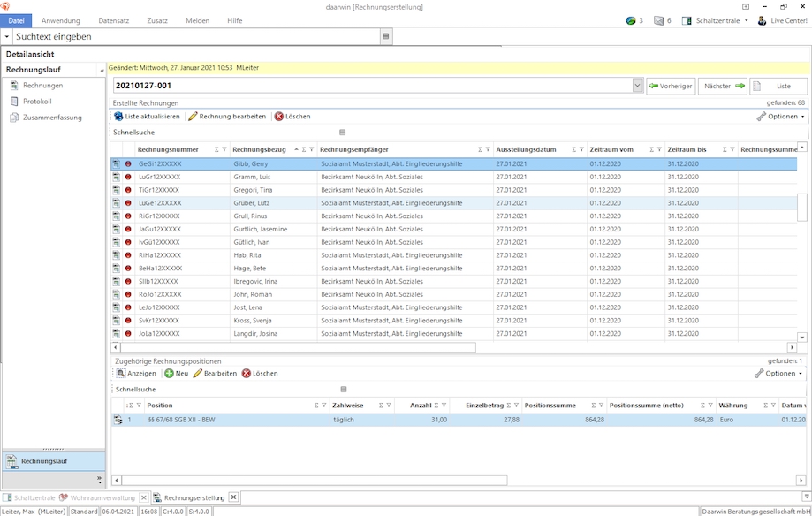The width and height of the screenshot is (812, 516).
Task: Collapse the Rechnungslauf sidebar panel
Action: click(102, 70)
